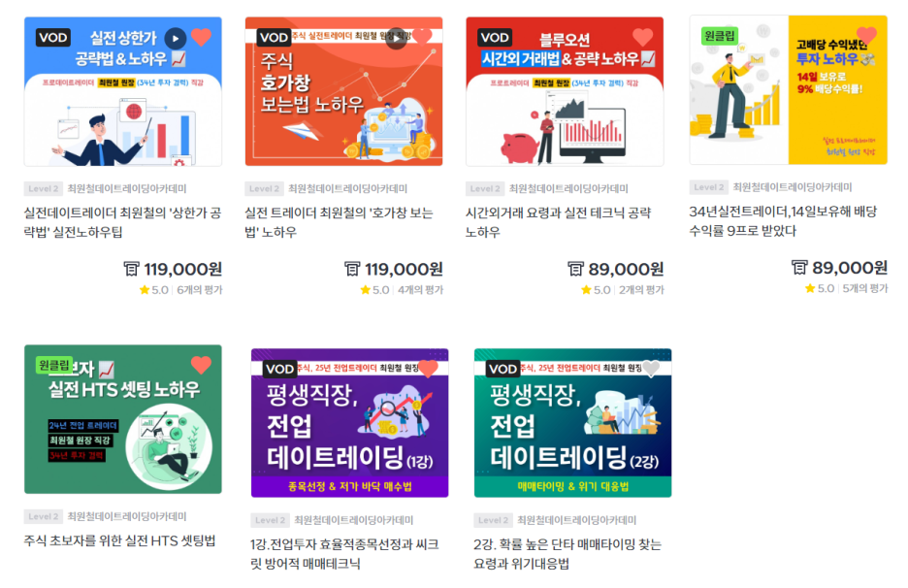Toggle heart on '상한가 공략법' course card

tap(202, 37)
